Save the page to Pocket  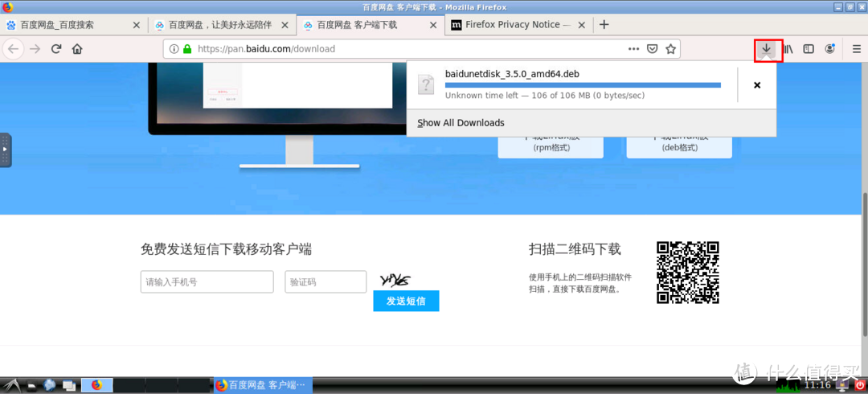coord(653,49)
